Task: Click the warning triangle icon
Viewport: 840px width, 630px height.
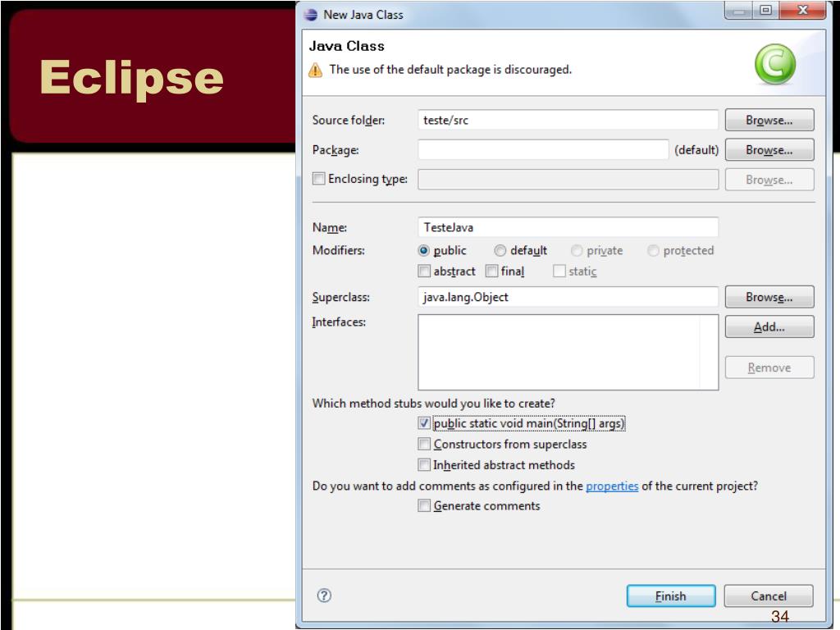Action: 316,71
